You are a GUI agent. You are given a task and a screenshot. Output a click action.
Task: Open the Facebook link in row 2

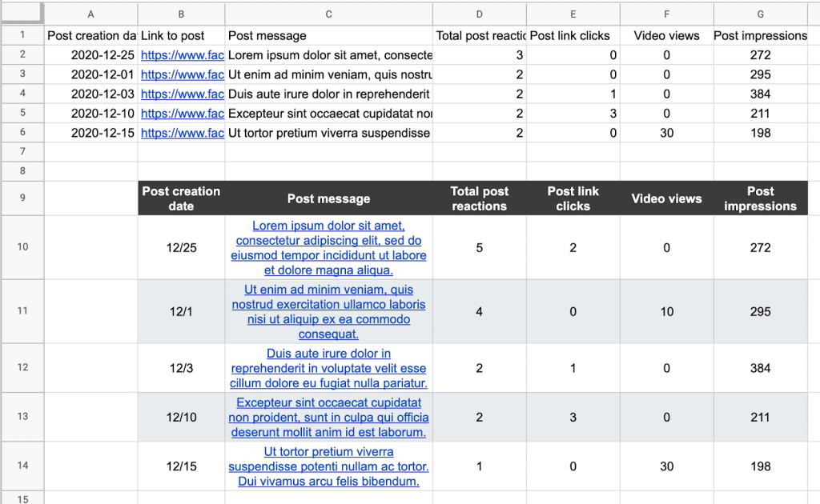click(x=182, y=55)
